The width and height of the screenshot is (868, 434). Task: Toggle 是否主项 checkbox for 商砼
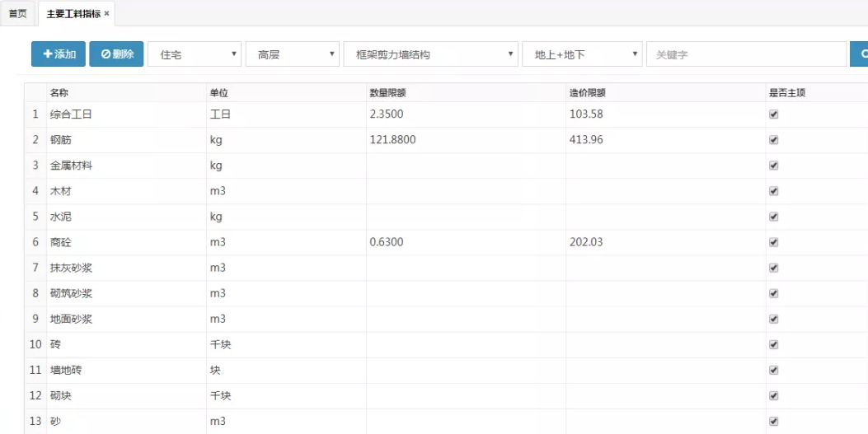[773, 242]
